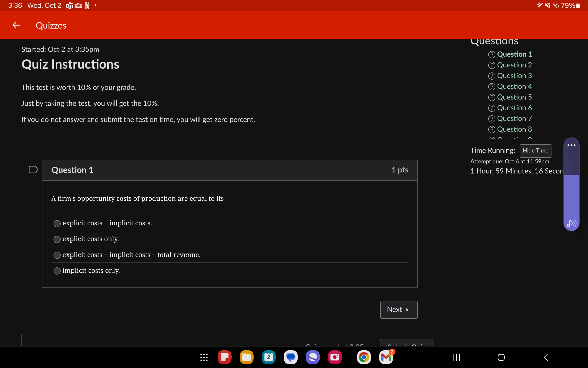Open the app drawer grid icon

[x=204, y=357]
